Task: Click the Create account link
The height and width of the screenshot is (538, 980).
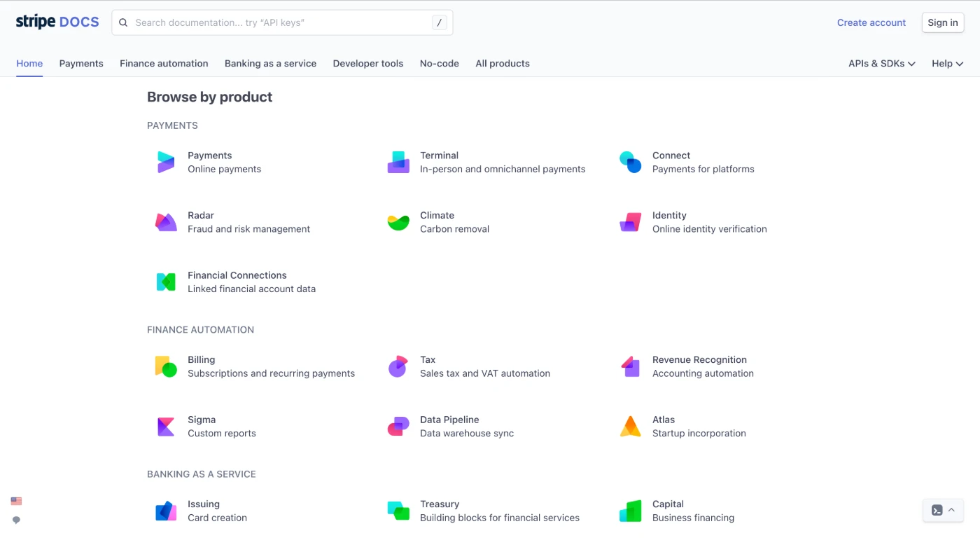Action: point(871,22)
